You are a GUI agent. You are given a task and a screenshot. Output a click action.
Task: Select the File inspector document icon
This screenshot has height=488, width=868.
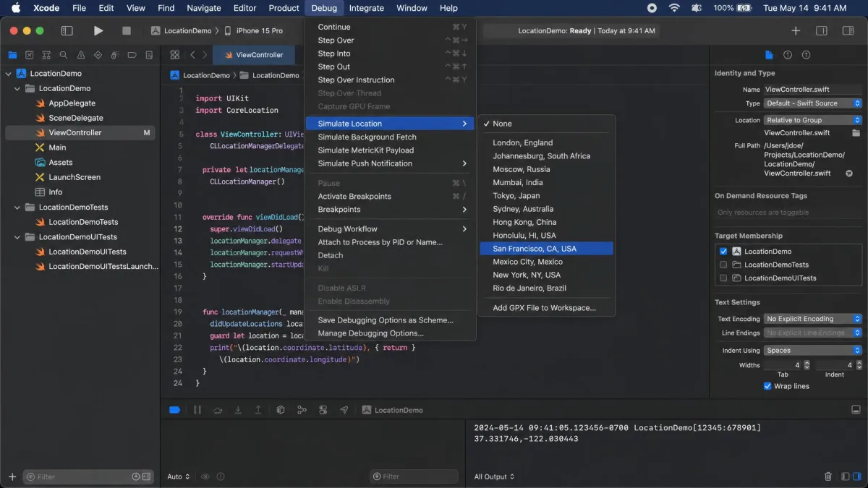tap(769, 55)
